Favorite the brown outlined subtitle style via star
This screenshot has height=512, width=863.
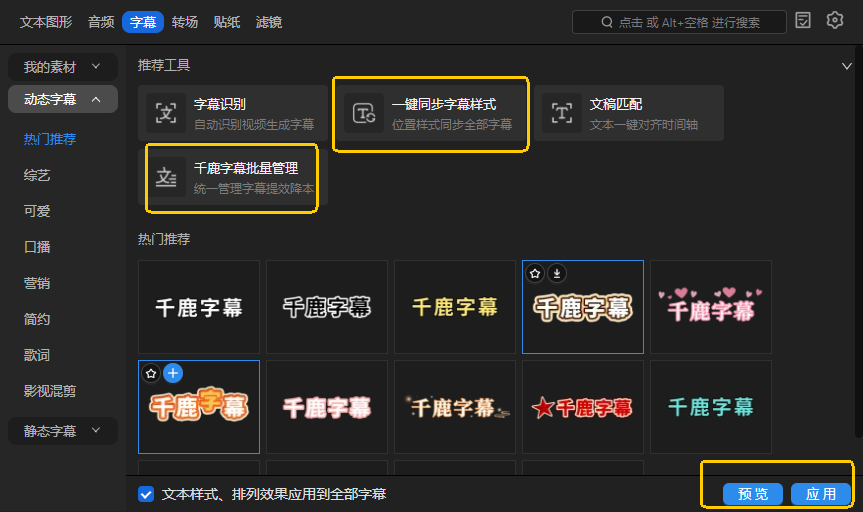[x=535, y=273]
